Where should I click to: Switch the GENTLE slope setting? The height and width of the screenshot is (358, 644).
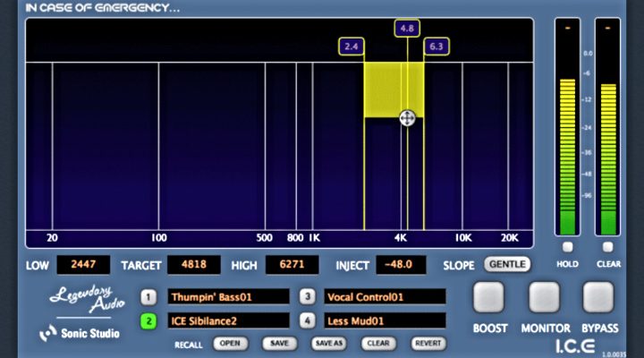506,264
